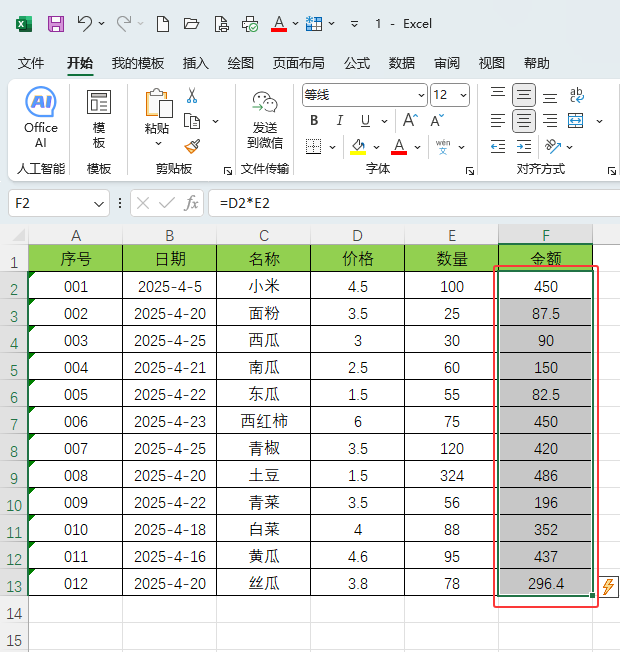Expand the Name Box dropdown arrow
This screenshot has width=620, height=652.
pyautogui.click(x=99, y=204)
